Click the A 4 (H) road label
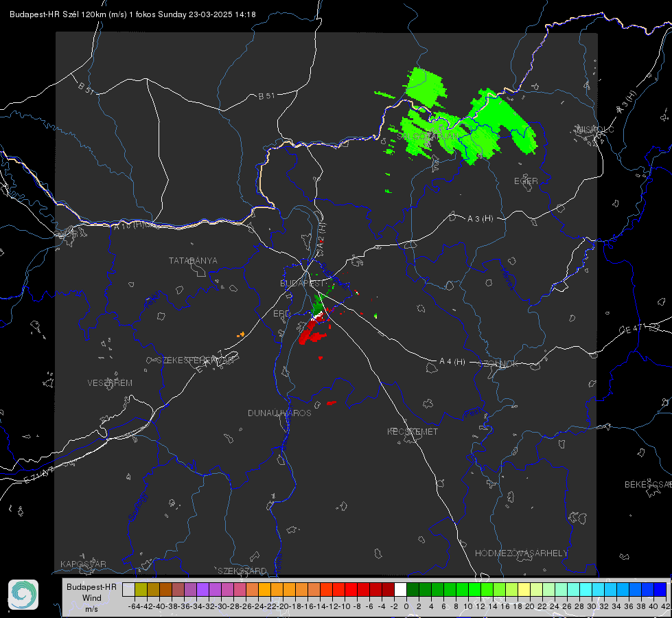This screenshot has width=672, height=618. (x=452, y=362)
